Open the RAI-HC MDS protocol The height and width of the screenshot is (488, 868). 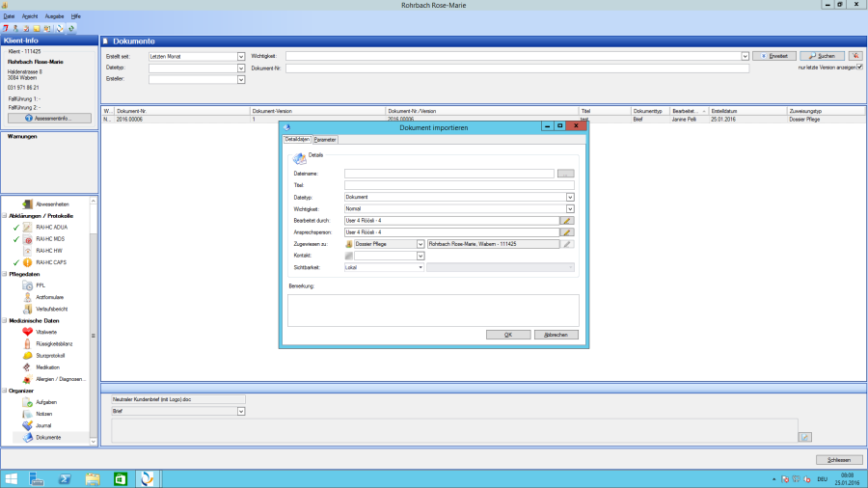pyautogui.click(x=47, y=238)
